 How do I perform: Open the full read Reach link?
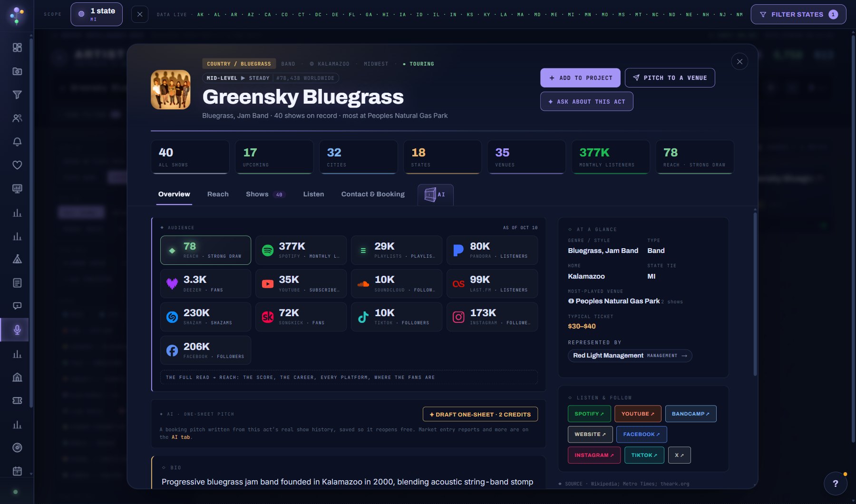pos(349,377)
